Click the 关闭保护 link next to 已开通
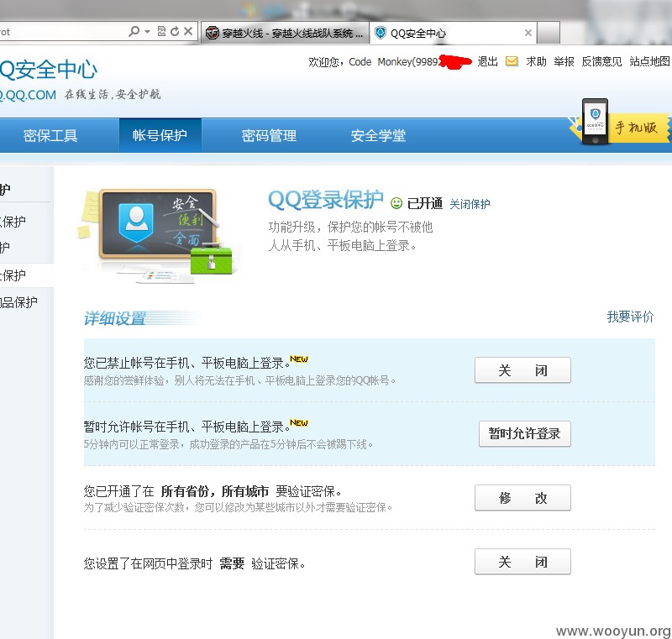 [470, 204]
